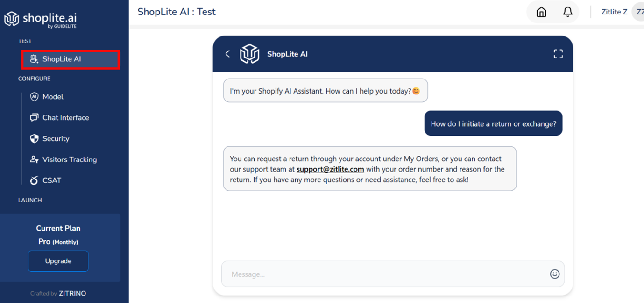Viewport: 644px width, 303px height.
Task: Click the back arrow in chat header
Action: [x=227, y=54]
